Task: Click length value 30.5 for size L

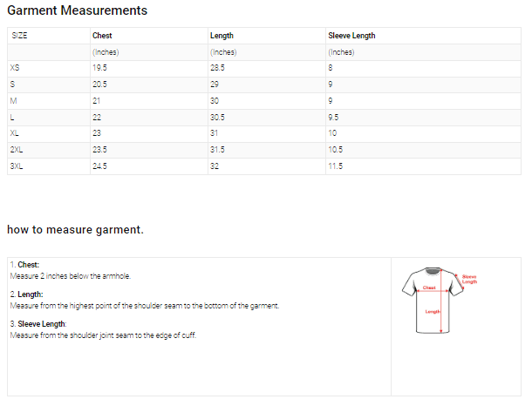Action: pos(217,117)
